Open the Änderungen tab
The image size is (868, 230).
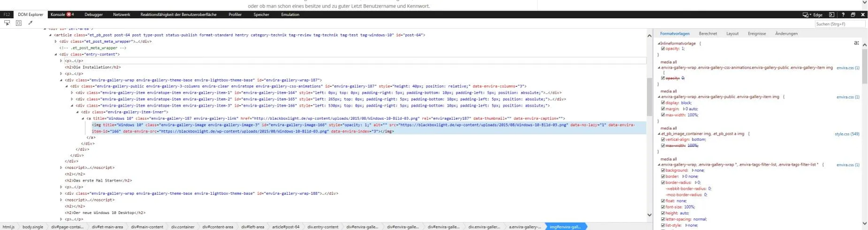pos(786,33)
